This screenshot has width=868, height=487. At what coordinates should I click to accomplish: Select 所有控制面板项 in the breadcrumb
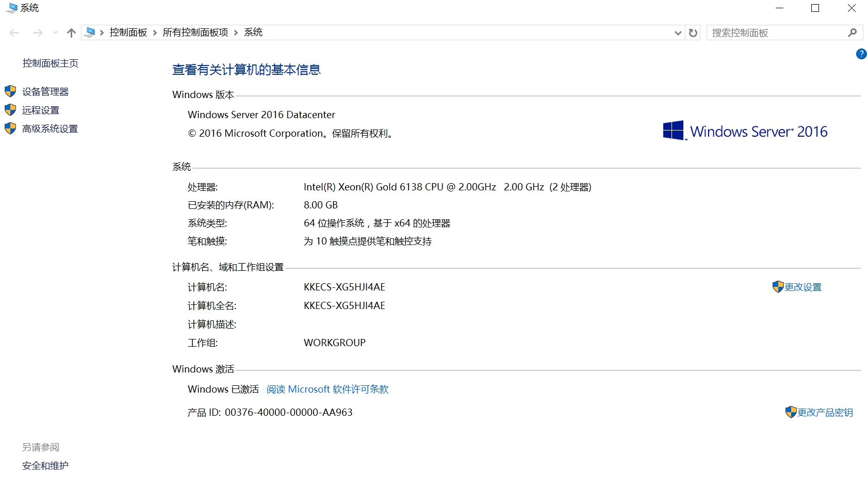[195, 33]
